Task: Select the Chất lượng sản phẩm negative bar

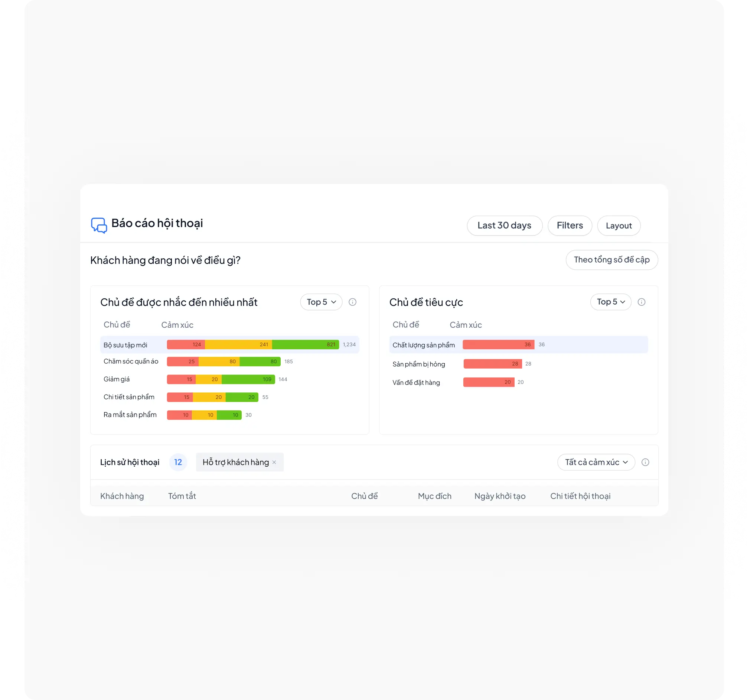Action: click(x=498, y=344)
